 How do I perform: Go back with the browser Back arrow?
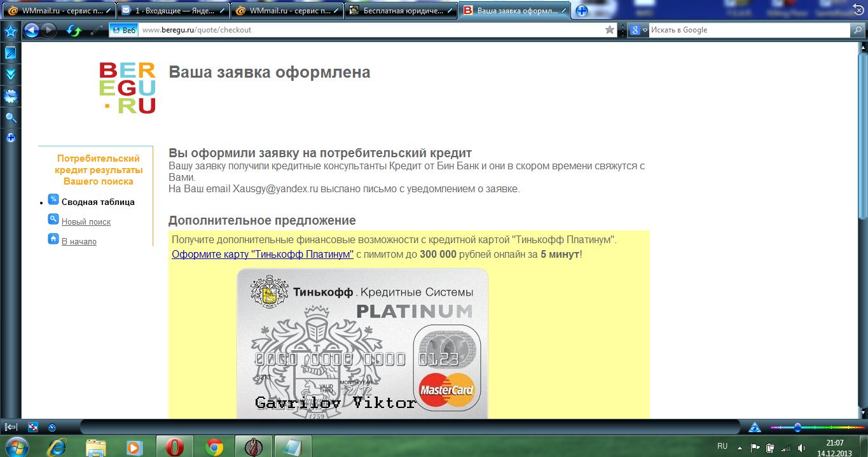[x=31, y=30]
